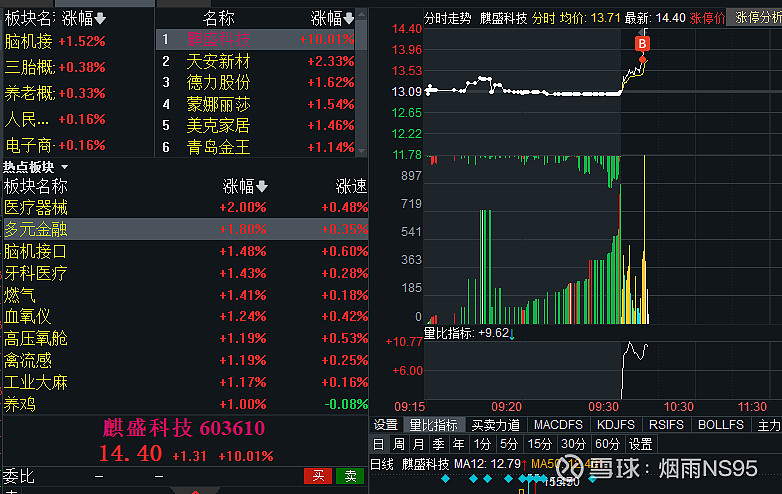This screenshot has height=494, width=782.
Task: Switch to the RSIFS indicator tab
Action: (x=666, y=425)
